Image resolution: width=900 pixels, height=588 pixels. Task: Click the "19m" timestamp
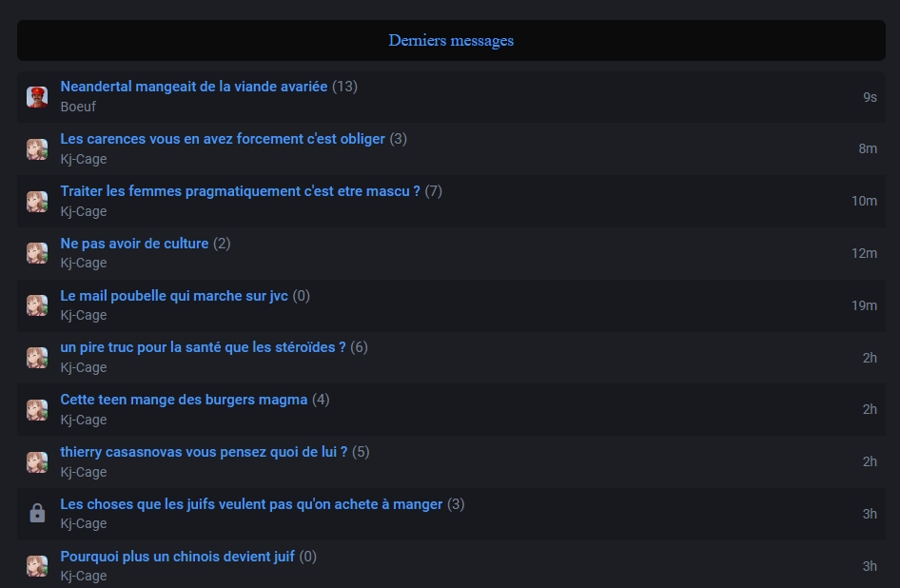pos(864,305)
